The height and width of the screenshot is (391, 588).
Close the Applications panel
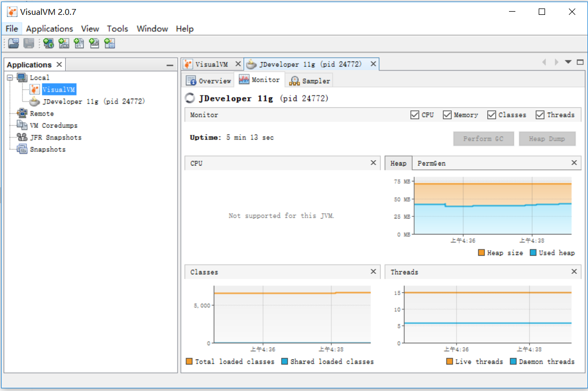click(x=59, y=65)
